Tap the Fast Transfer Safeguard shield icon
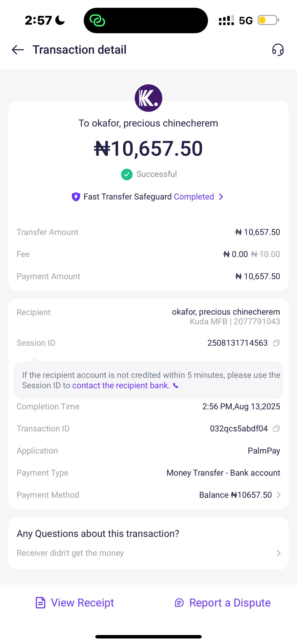Screen dimensions: 297x644 [76, 197]
